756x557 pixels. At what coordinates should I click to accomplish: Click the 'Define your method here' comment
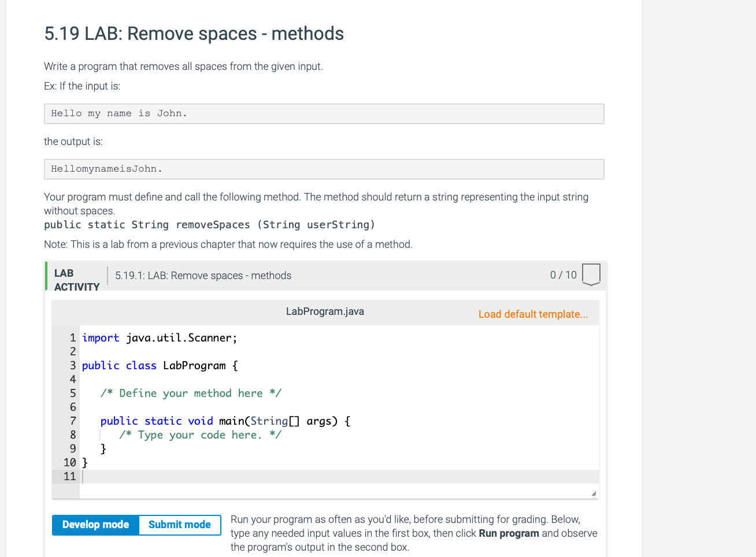point(191,393)
